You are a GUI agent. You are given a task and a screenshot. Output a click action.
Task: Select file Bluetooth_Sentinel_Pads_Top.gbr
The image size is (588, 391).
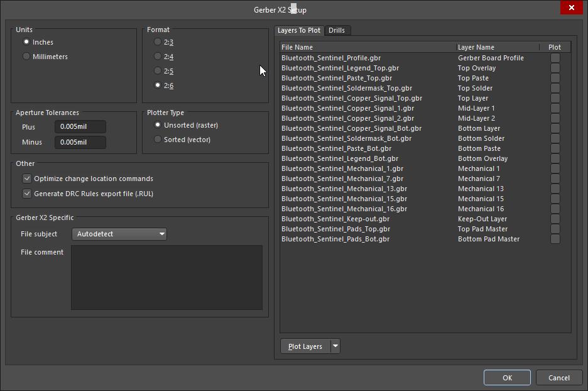(336, 229)
